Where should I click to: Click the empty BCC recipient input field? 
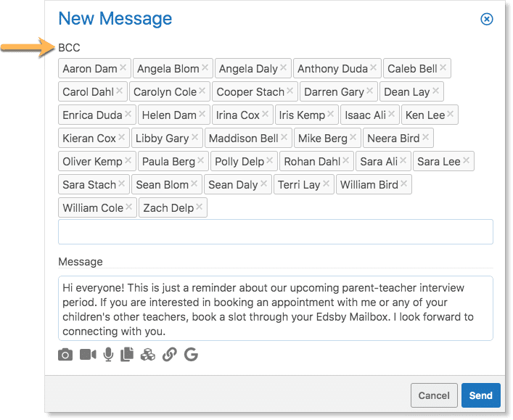pos(276,231)
